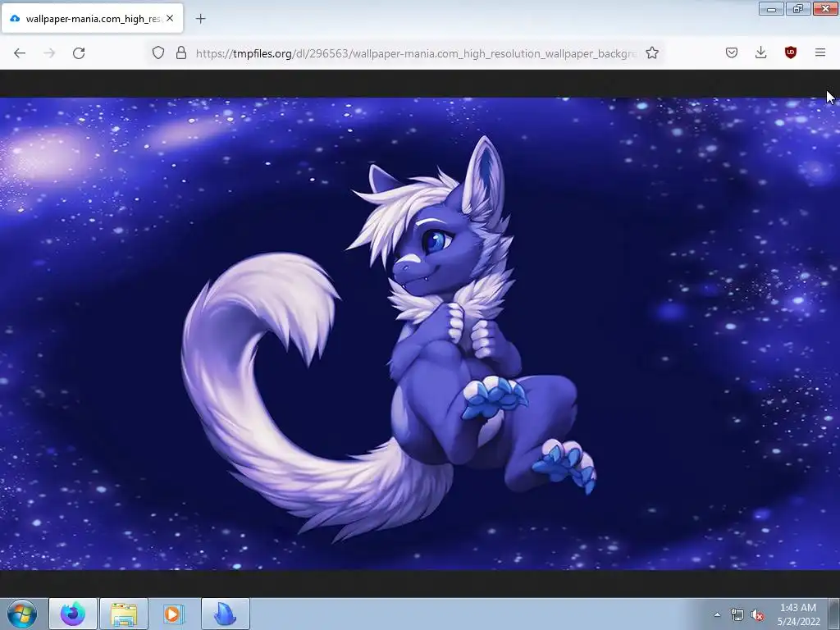
Task: Open uBlock Origin extension popup
Action: tap(791, 52)
